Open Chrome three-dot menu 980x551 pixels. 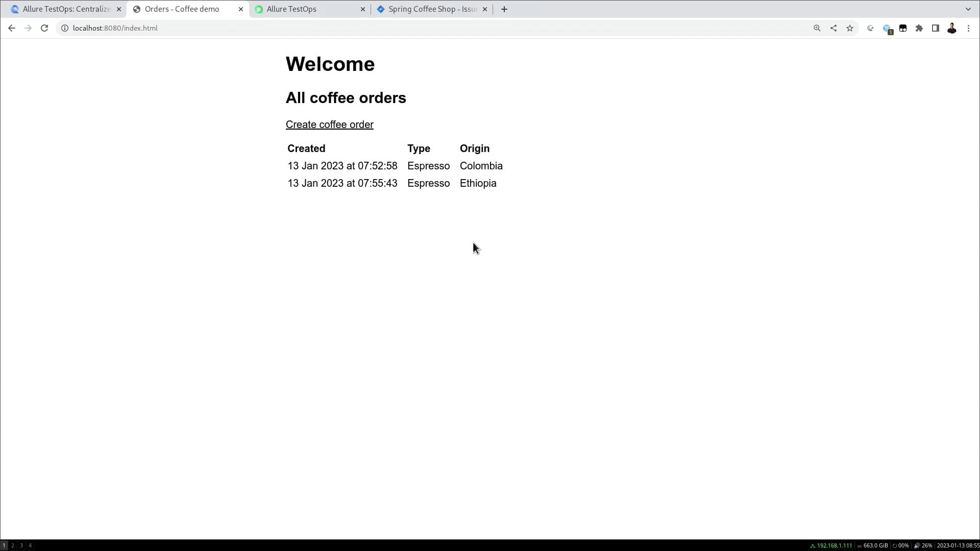[968, 28]
